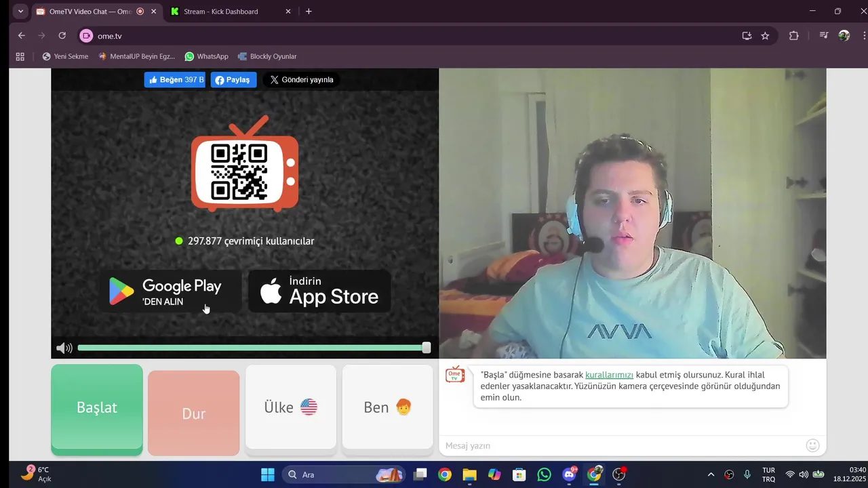Mute the video chat speaker icon
Image resolution: width=868 pixels, height=488 pixels.
[x=64, y=348]
